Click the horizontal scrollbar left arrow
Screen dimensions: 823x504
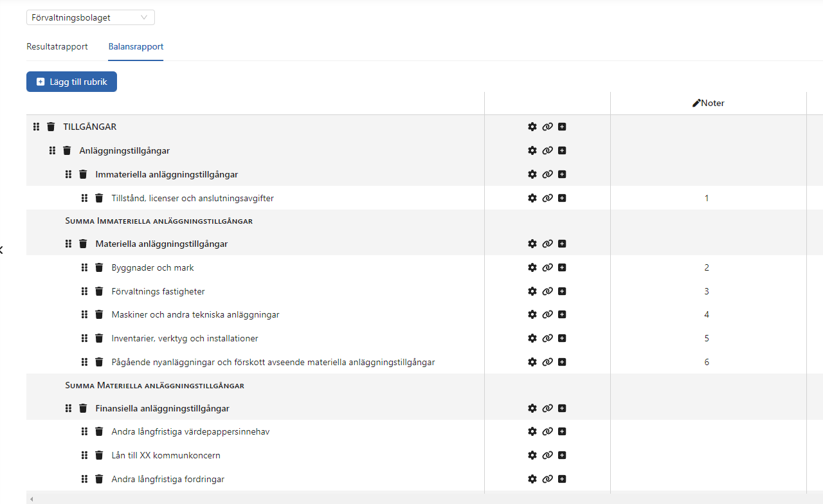(31, 499)
